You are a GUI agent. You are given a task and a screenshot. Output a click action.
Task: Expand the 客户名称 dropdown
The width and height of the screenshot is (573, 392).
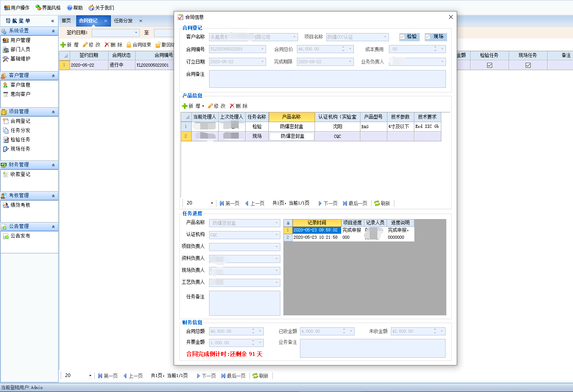[x=295, y=37]
